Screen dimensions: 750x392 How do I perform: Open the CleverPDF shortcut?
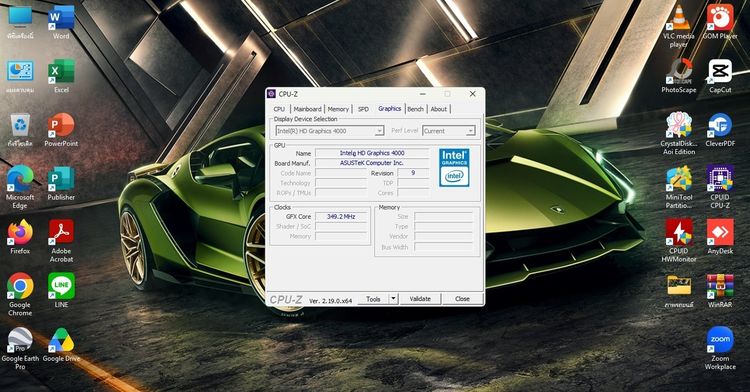[x=720, y=130]
